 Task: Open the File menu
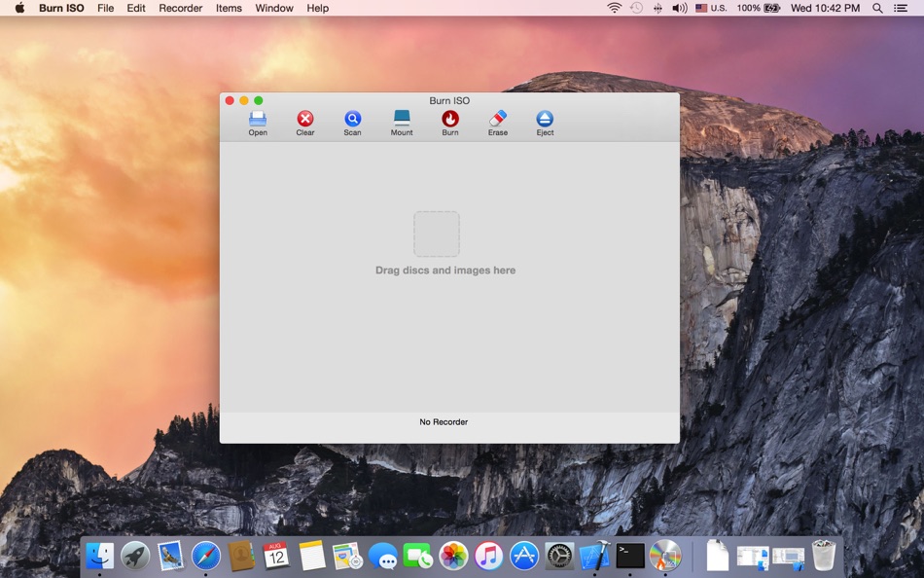[105, 8]
